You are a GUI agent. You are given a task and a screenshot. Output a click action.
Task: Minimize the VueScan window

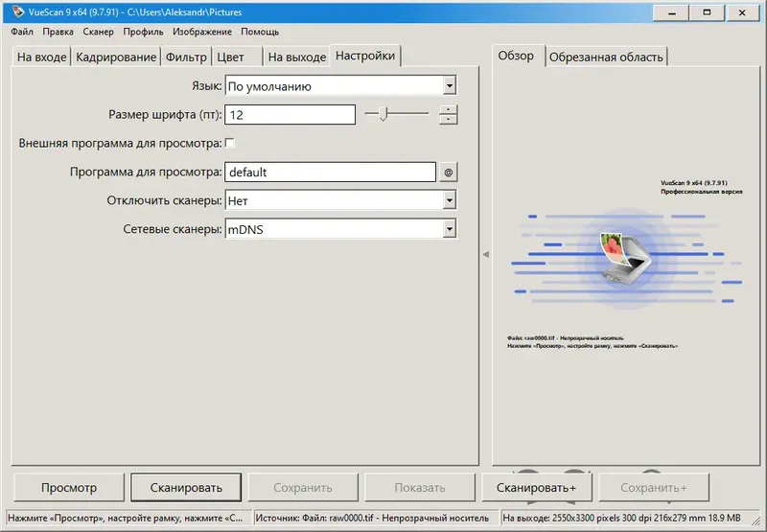click(x=671, y=12)
